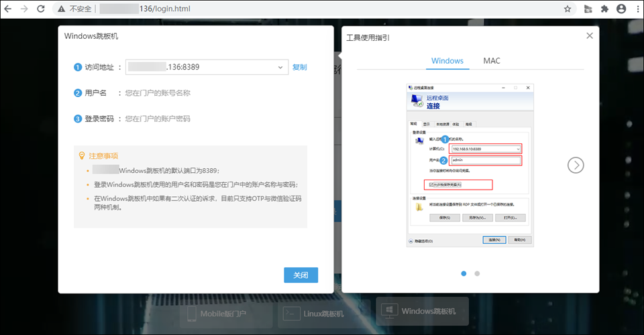
Task: Bookmark this page with the star icon
Action: (568, 9)
